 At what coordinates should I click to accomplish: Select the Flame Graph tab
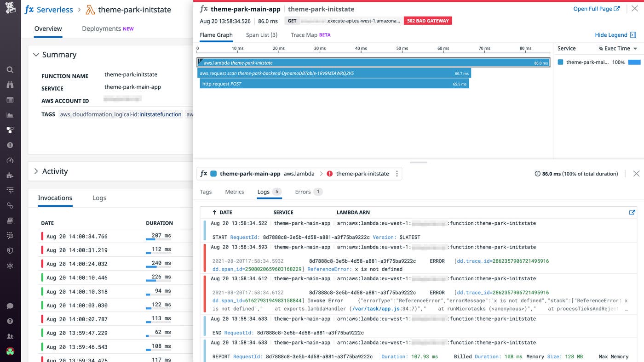pyautogui.click(x=216, y=35)
